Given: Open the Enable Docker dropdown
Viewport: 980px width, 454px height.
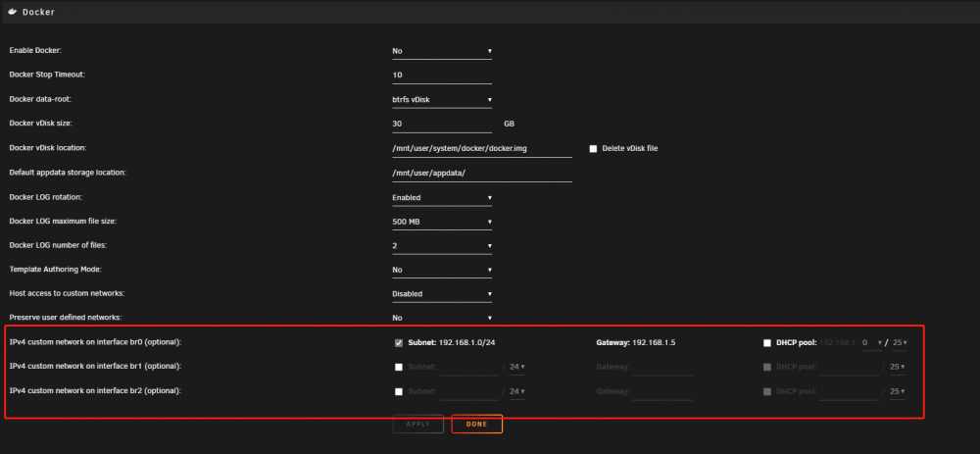Looking at the screenshot, I should (x=442, y=51).
